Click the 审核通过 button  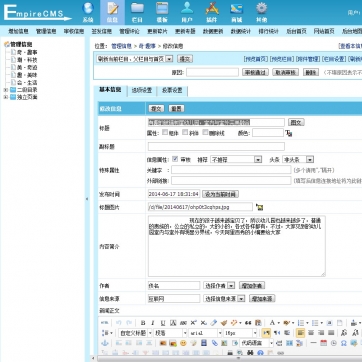coord(255,72)
